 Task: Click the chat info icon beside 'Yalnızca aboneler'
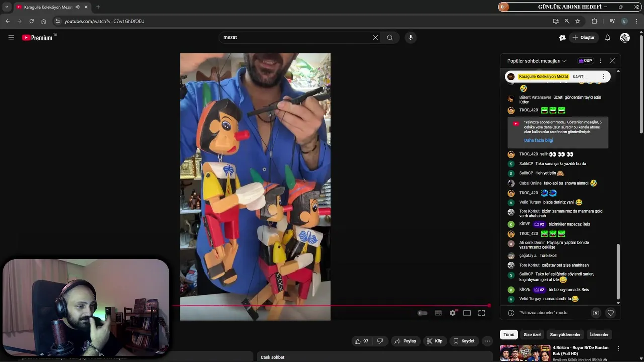coord(511,313)
